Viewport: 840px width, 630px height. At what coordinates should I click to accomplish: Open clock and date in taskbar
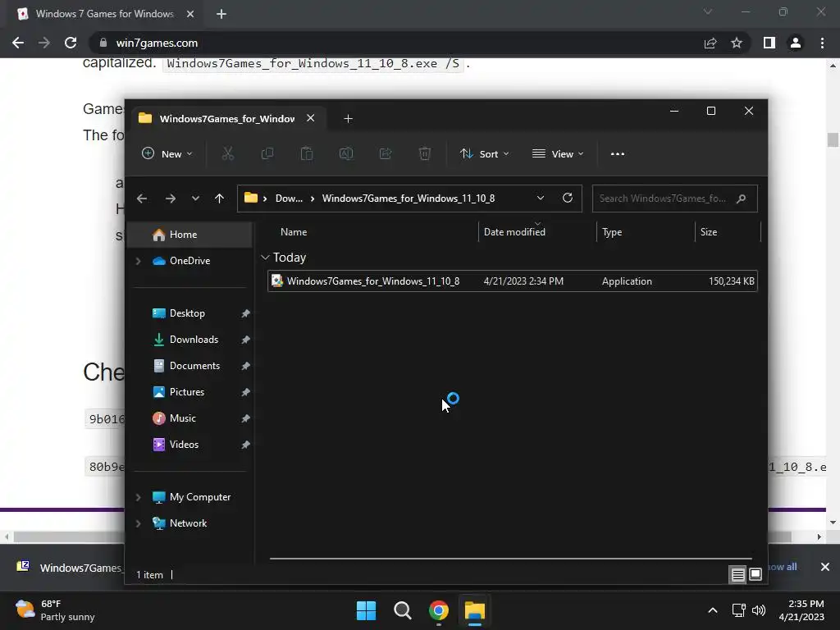[x=801, y=610]
